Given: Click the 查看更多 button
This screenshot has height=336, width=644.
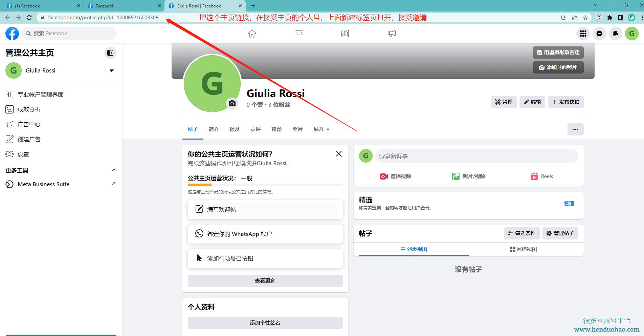Looking at the screenshot, I should (x=265, y=281).
